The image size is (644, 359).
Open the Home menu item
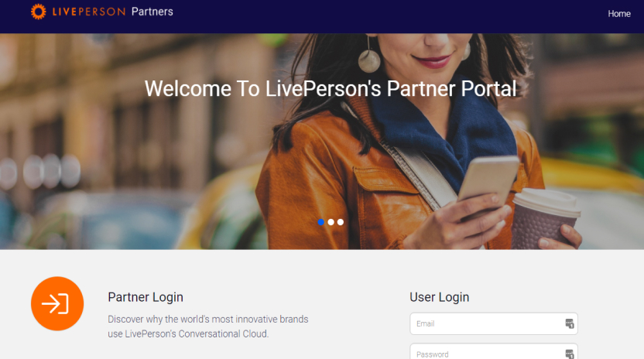(619, 14)
